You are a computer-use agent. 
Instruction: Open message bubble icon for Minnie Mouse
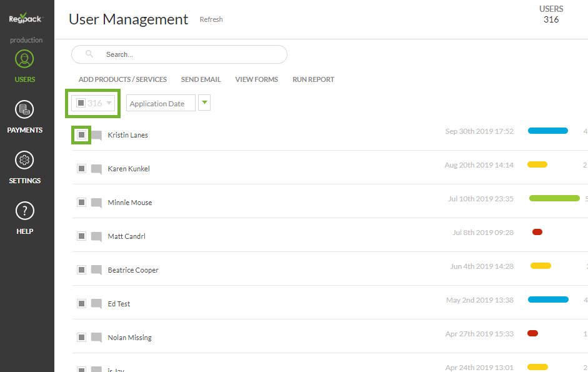coord(96,203)
